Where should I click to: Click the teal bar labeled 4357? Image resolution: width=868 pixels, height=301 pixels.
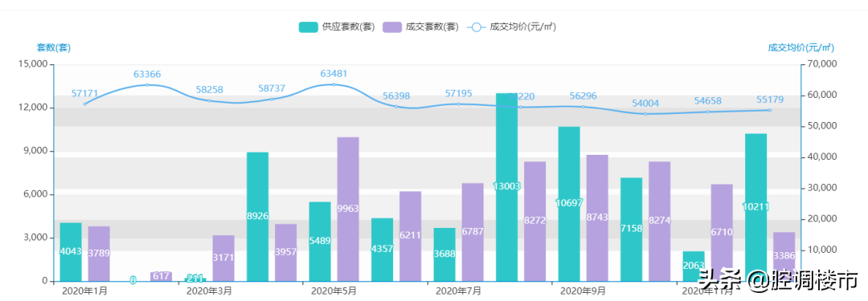pos(382,250)
